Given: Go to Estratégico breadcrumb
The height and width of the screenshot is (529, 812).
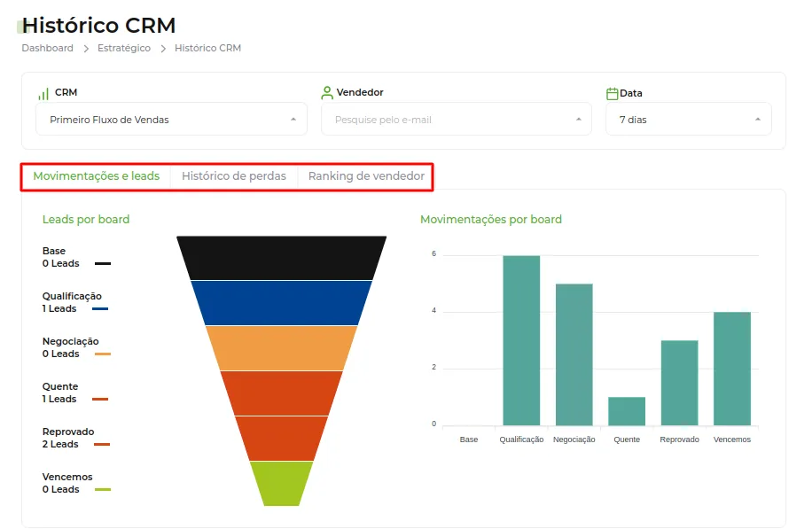Looking at the screenshot, I should click(x=124, y=48).
